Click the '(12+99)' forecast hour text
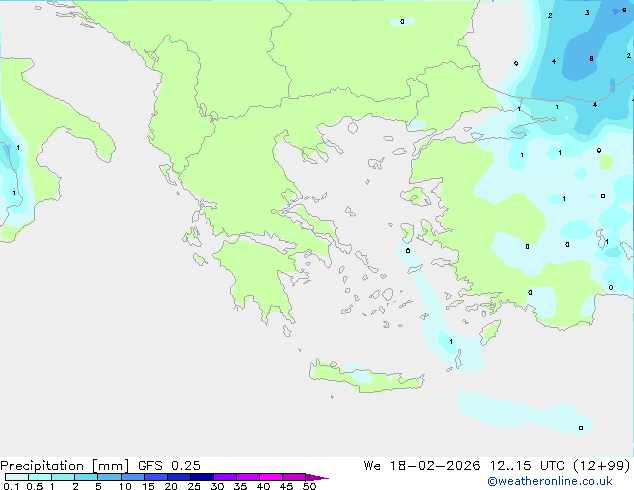 point(602,466)
